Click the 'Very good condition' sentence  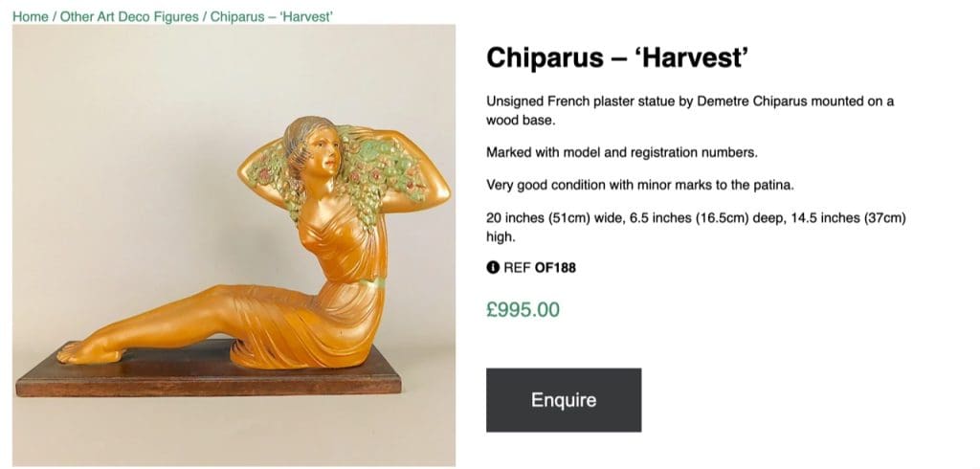coord(640,185)
